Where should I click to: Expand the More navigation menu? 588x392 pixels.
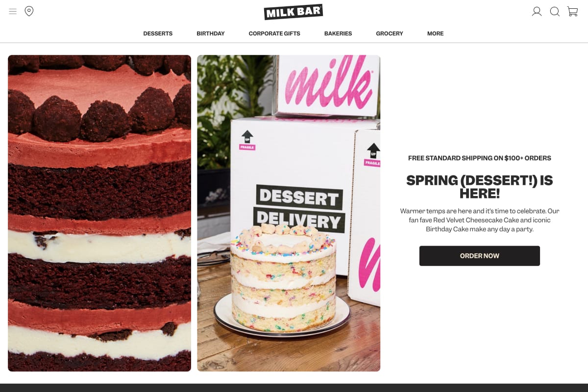point(435,34)
